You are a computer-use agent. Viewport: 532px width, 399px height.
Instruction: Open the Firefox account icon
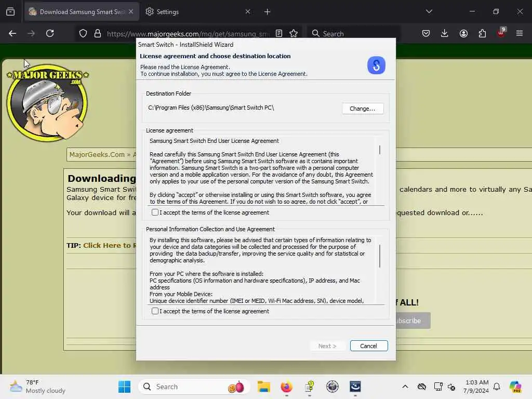click(463, 33)
